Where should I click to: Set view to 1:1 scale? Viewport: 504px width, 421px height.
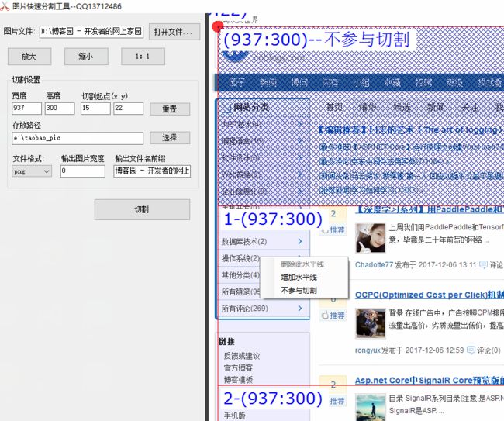(143, 57)
